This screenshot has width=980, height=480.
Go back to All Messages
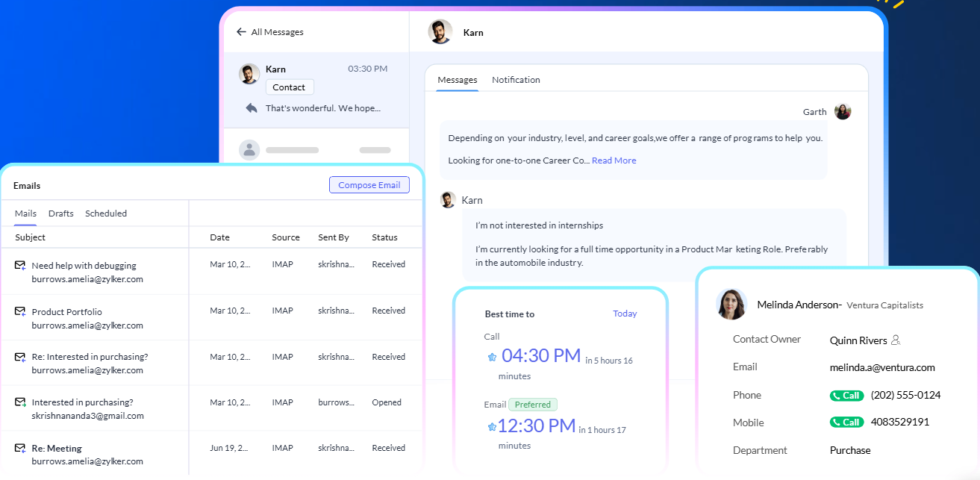tap(269, 32)
